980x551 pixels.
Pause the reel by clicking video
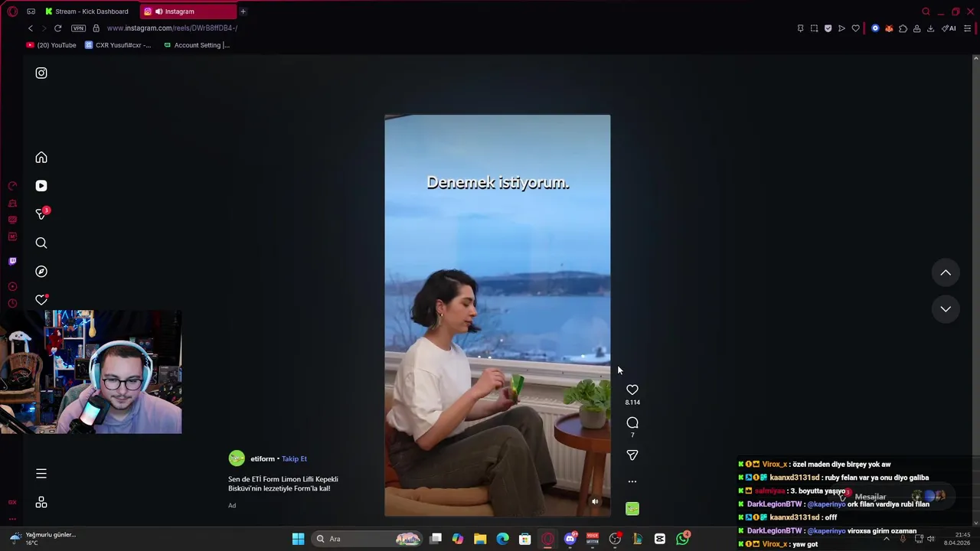tap(498, 315)
